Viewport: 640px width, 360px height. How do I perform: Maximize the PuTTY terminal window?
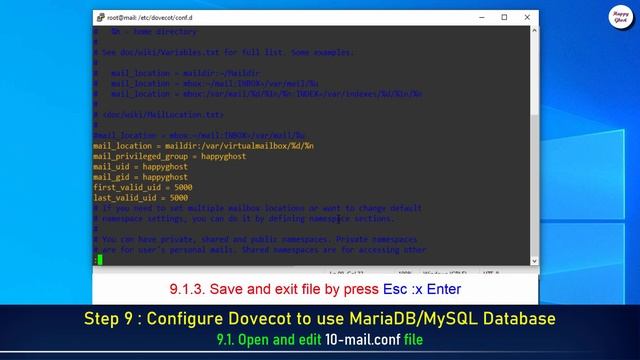[504, 18]
